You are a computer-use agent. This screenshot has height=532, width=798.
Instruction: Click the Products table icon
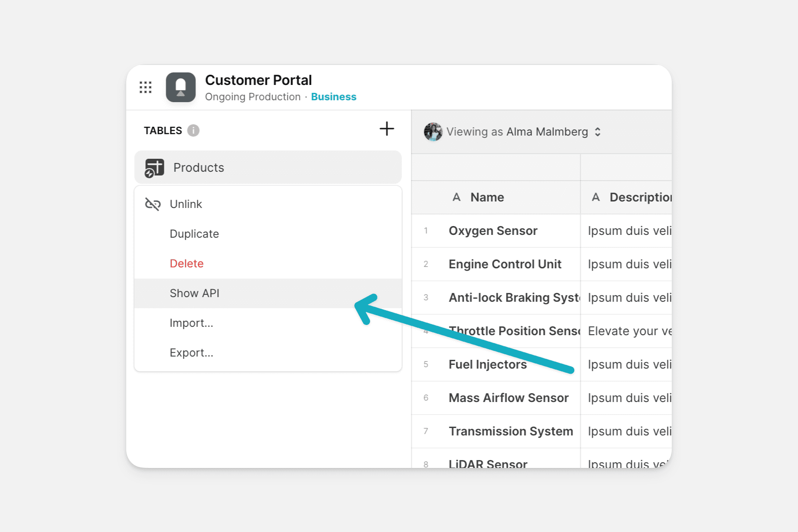[154, 168]
